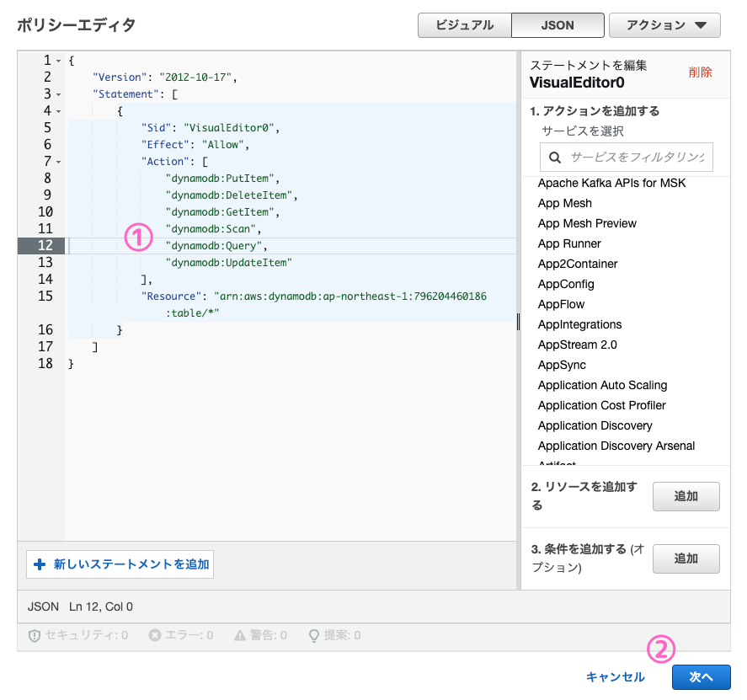
Task: Click the 次へ button
Action: pos(702,677)
